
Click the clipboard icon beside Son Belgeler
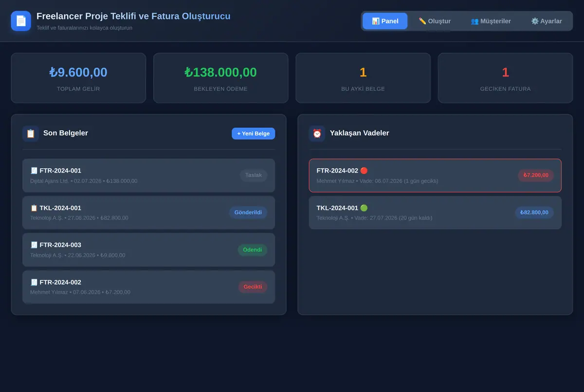31,133
